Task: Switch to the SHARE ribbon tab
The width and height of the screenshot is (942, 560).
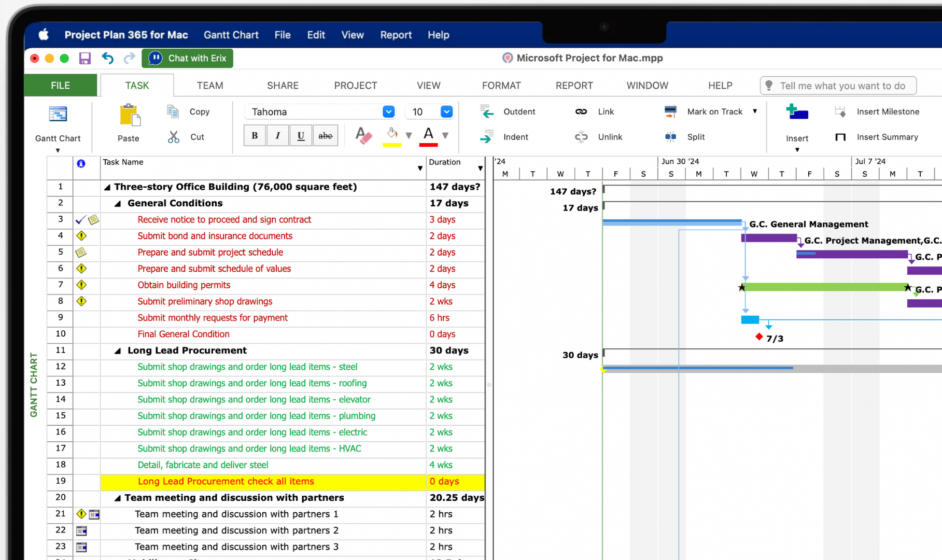Action: pos(283,85)
